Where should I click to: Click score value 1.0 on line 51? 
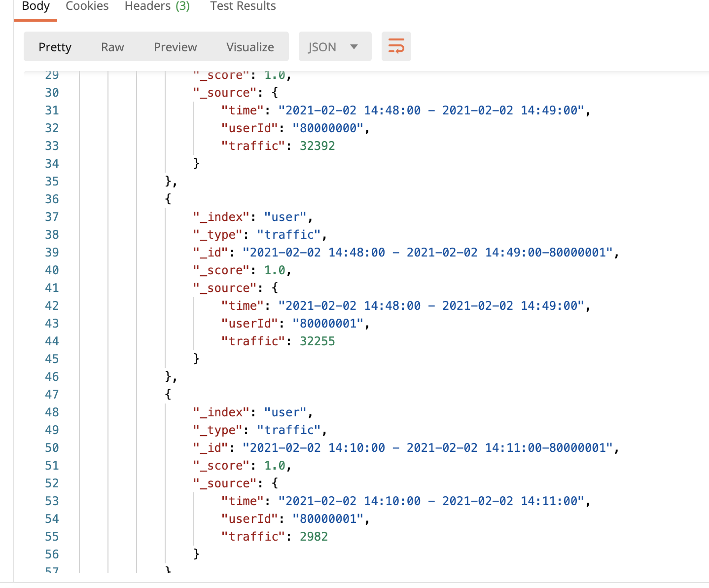click(275, 466)
